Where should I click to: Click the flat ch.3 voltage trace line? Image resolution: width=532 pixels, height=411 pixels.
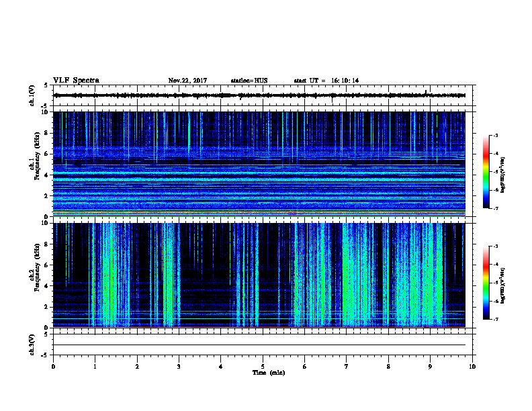(259, 345)
